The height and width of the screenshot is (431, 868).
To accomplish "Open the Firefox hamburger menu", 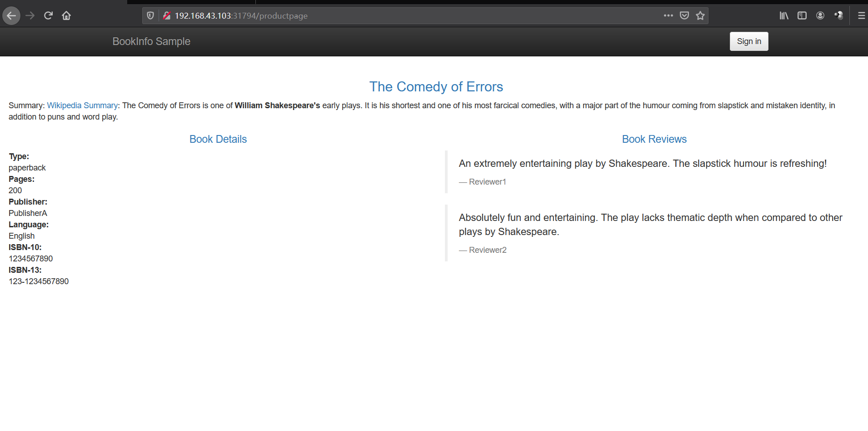I will [x=861, y=16].
